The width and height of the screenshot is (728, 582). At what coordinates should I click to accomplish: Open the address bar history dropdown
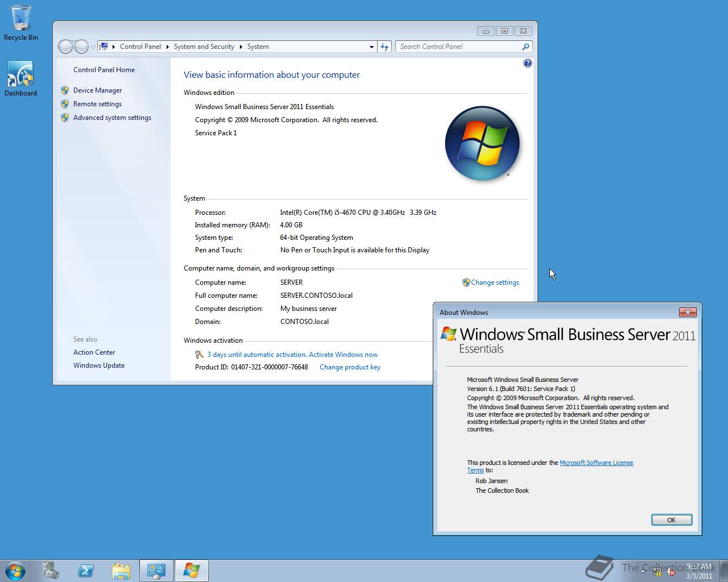pyautogui.click(x=371, y=47)
